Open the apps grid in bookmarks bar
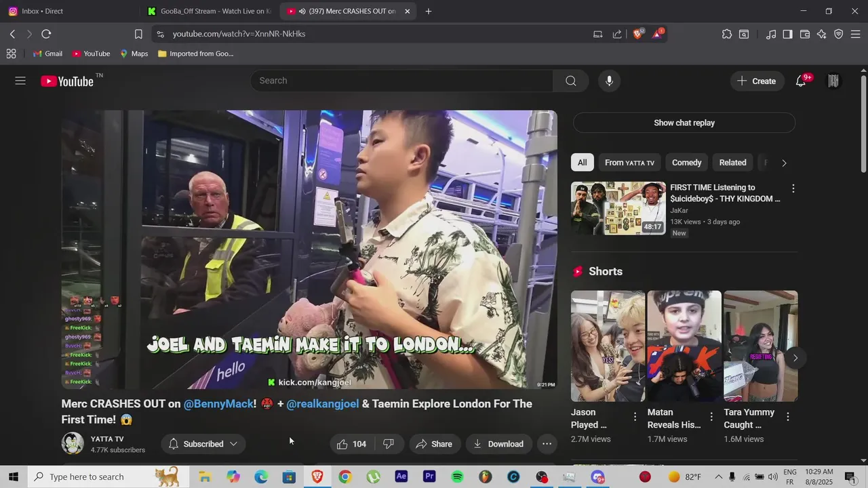Screen dimensions: 868x488 [x=11, y=54]
